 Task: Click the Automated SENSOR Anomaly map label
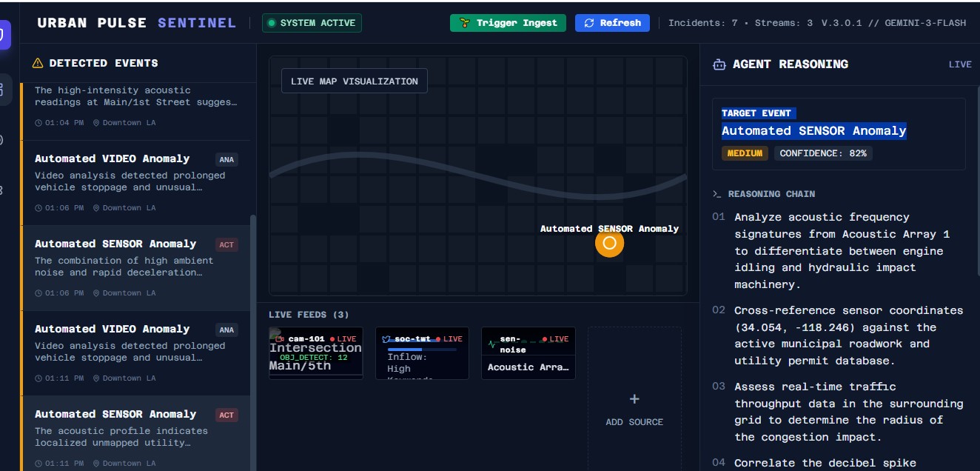coord(609,229)
